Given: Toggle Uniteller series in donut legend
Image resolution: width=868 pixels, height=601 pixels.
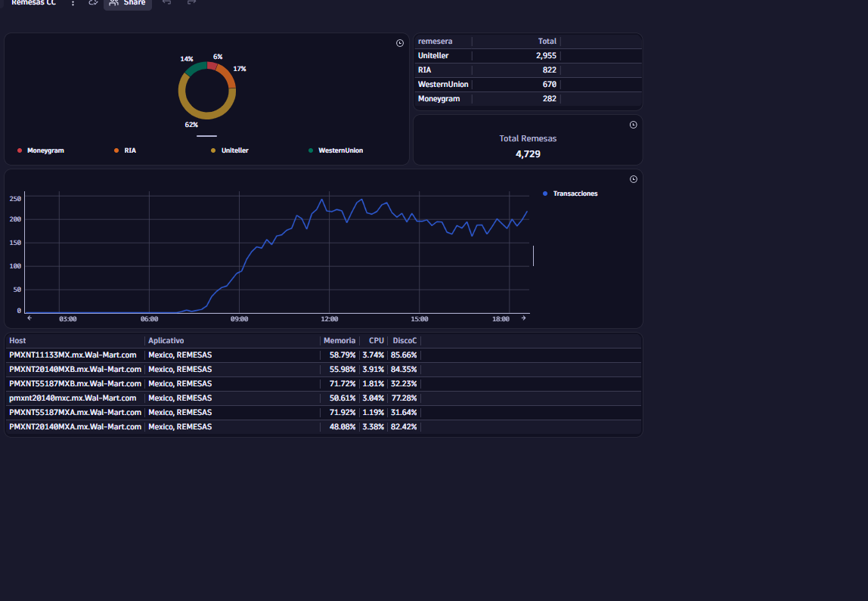Looking at the screenshot, I should 230,150.
